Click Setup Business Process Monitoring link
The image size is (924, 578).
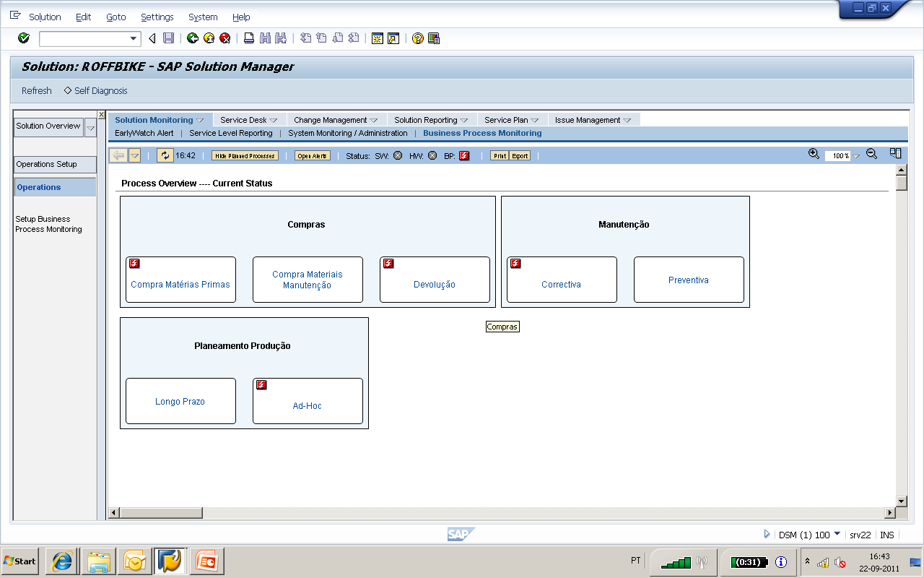[x=49, y=224]
